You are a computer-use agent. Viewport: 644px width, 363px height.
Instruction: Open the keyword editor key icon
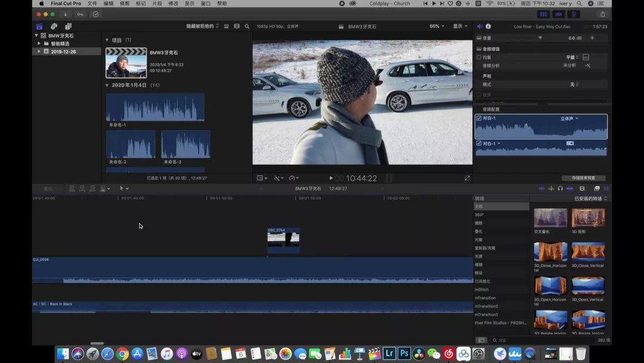click(x=80, y=14)
